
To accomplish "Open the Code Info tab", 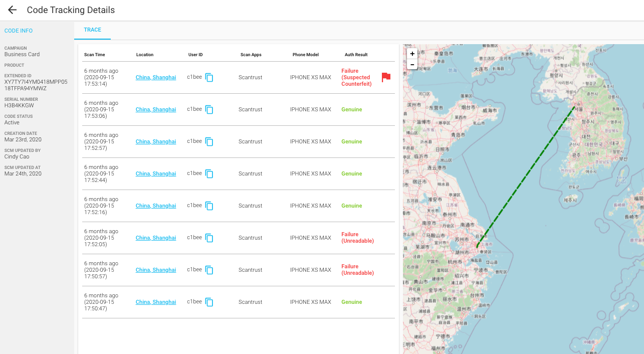I will (x=19, y=31).
